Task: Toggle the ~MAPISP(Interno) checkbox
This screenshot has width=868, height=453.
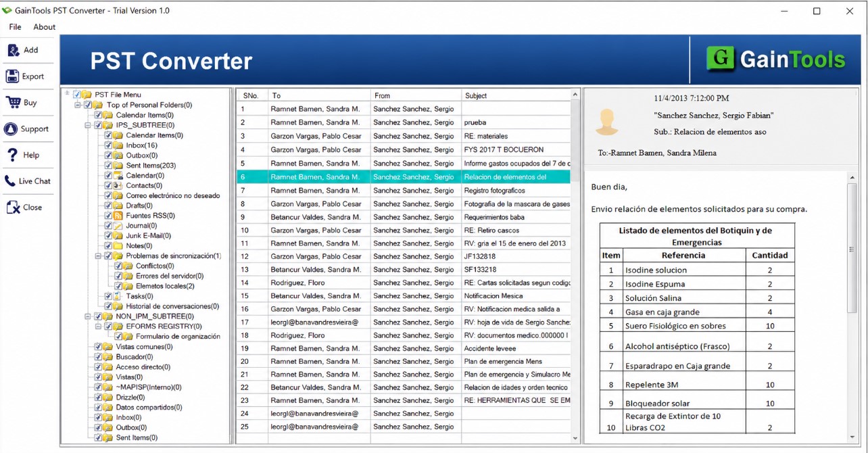Action: click(x=98, y=387)
